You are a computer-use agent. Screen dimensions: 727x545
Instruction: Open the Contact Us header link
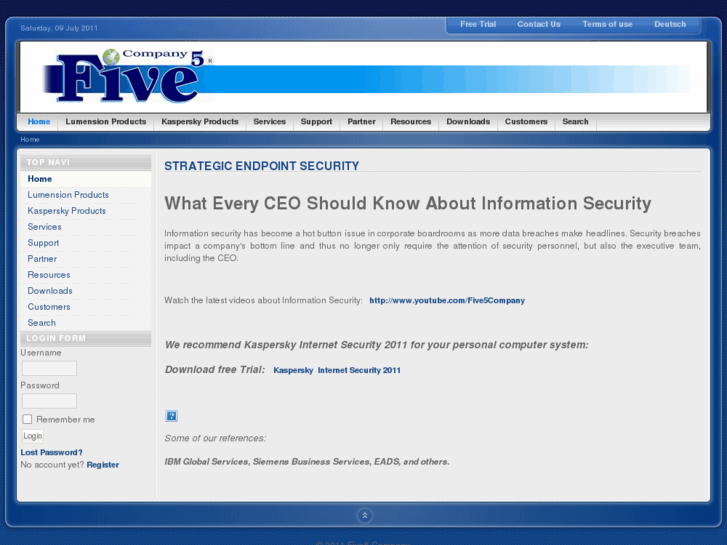(x=539, y=25)
